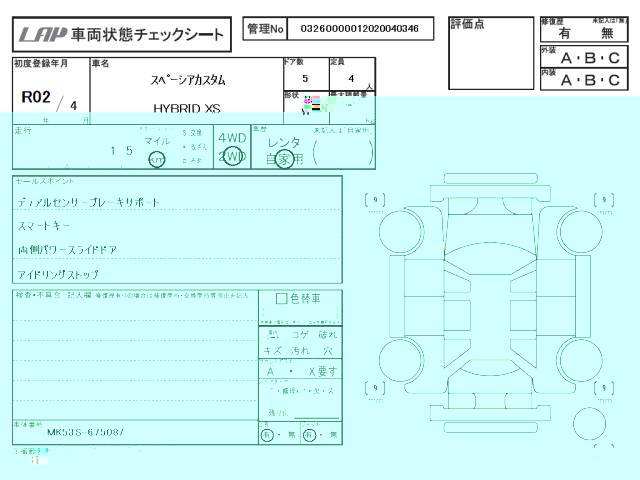The image size is (640, 480).
Task: Select the レンタ usage option
Action: click(x=284, y=143)
